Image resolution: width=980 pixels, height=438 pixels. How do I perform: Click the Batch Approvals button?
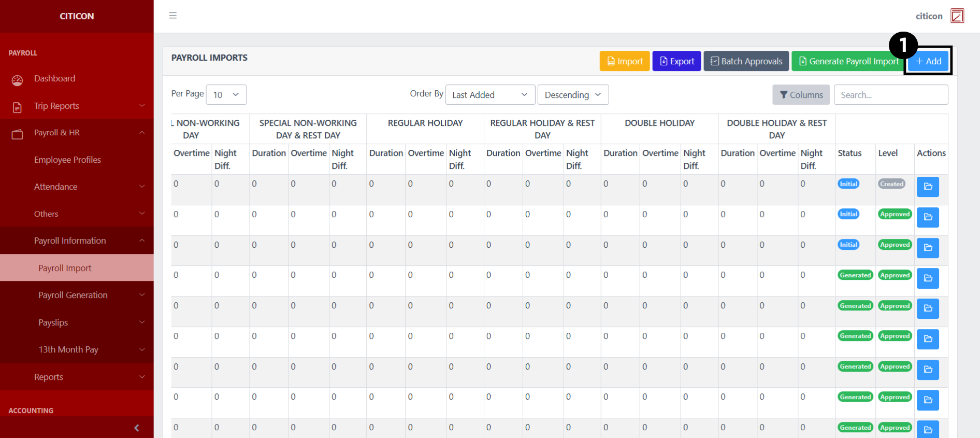pos(746,61)
